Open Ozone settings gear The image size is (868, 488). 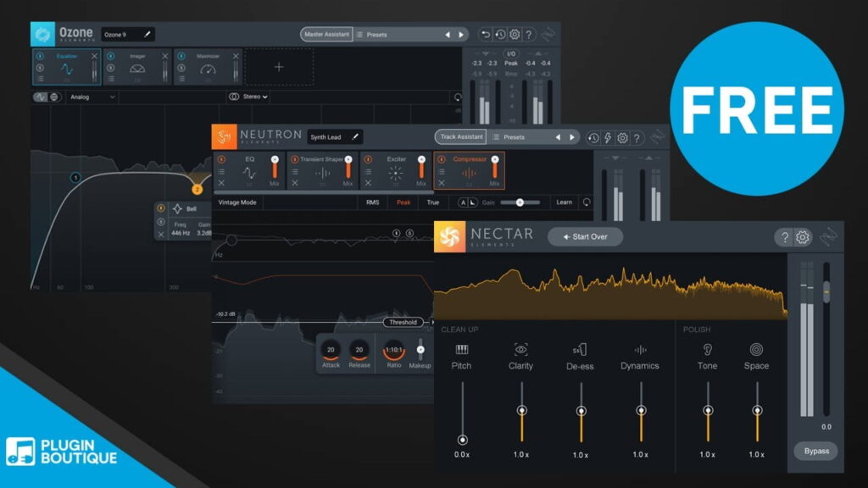[x=515, y=34]
